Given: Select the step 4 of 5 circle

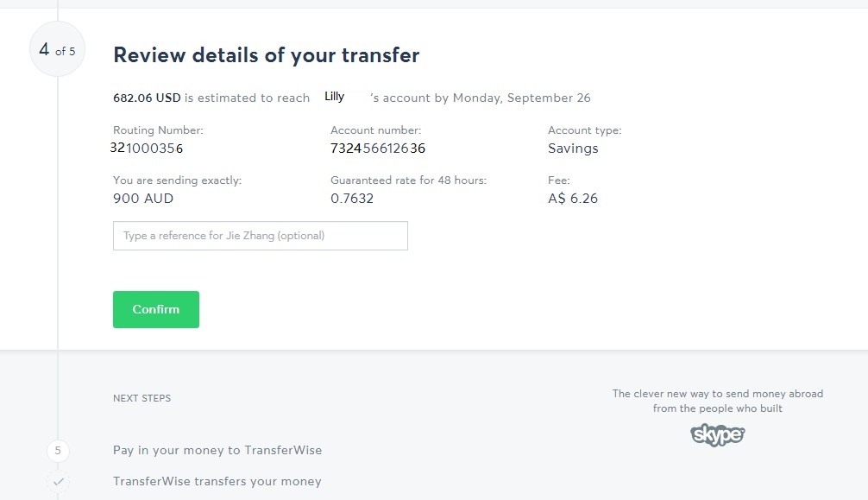Looking at the screenshot, I should pos(57,49).
